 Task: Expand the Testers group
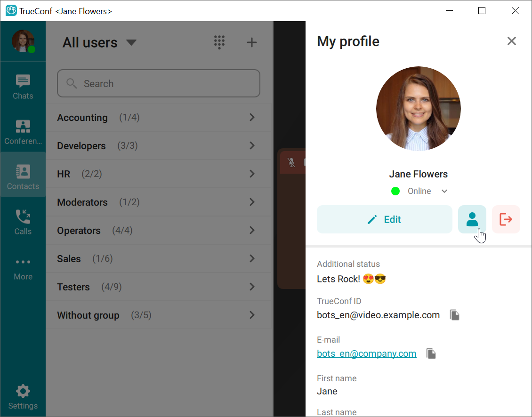coord(159,287)
